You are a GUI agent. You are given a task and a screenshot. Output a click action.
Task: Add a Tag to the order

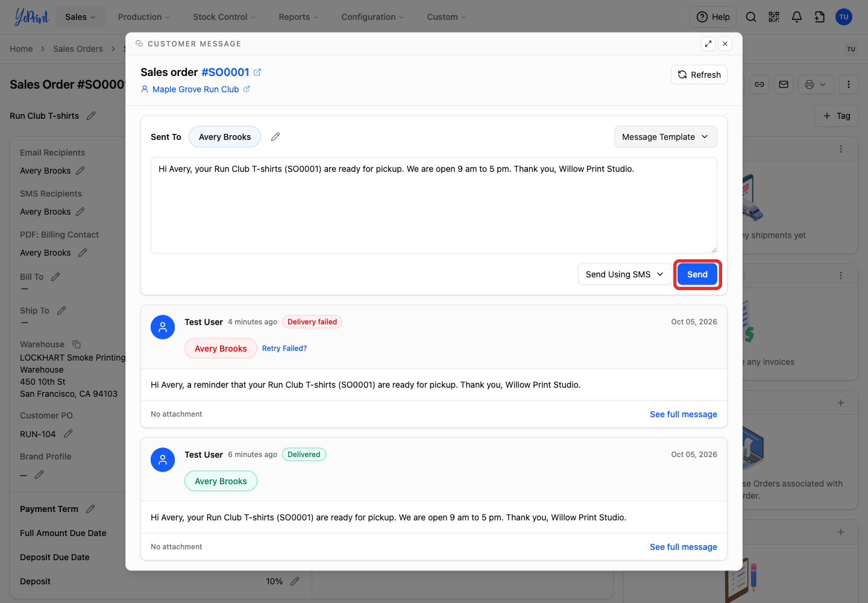(x=837, y=116)
